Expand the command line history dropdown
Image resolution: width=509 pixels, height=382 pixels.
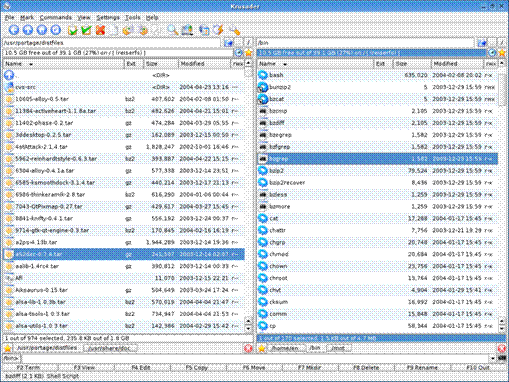coord(493,358)
